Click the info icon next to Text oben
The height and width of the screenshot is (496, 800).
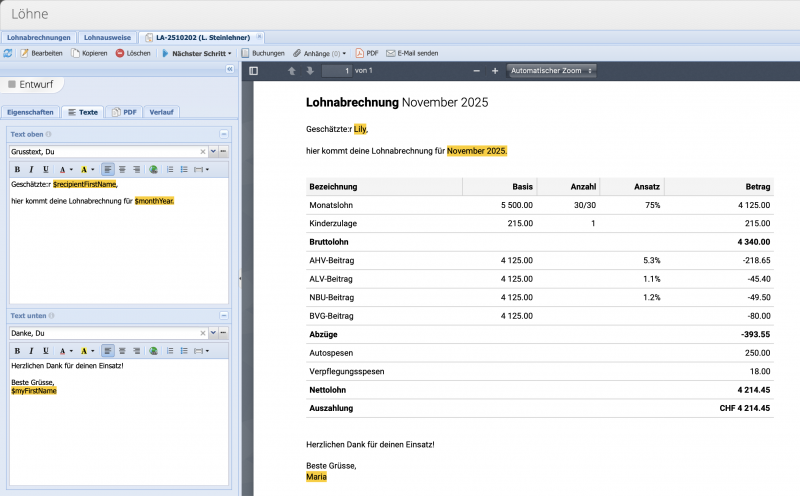point(48,134)
